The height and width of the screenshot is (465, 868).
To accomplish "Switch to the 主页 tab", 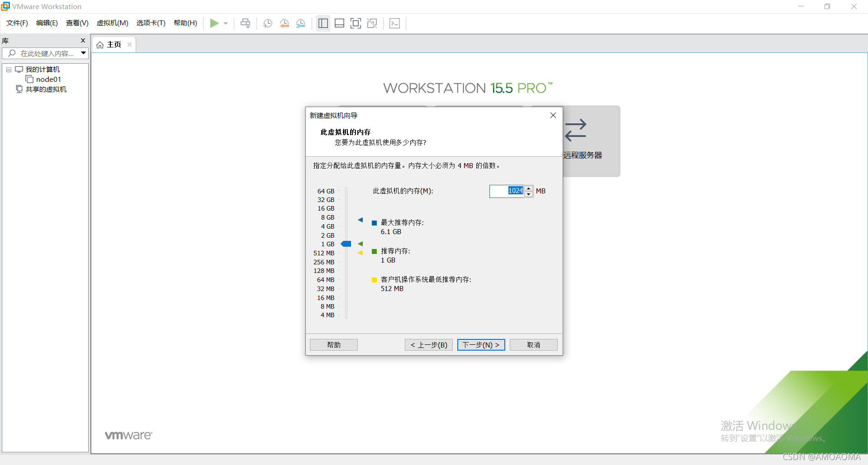I will (x=114, y=45).
